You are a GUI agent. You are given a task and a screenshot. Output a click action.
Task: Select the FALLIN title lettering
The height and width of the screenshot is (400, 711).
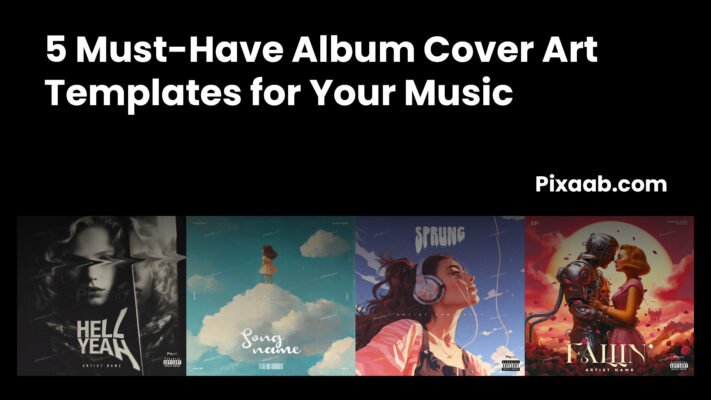[607, 354]
